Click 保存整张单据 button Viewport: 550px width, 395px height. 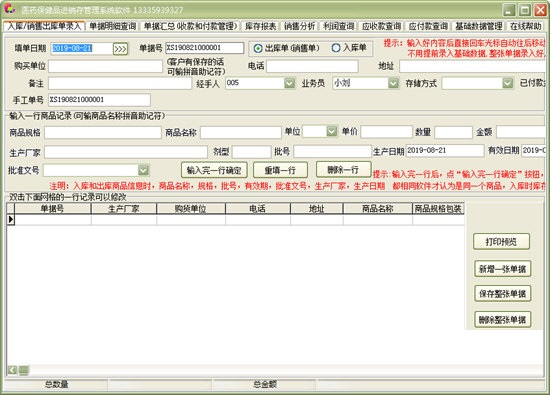click(502, 294)
